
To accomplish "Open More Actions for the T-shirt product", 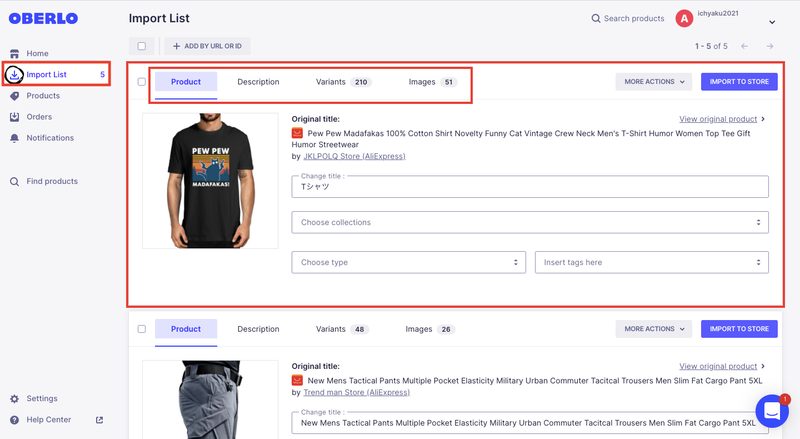I will 654,82.
